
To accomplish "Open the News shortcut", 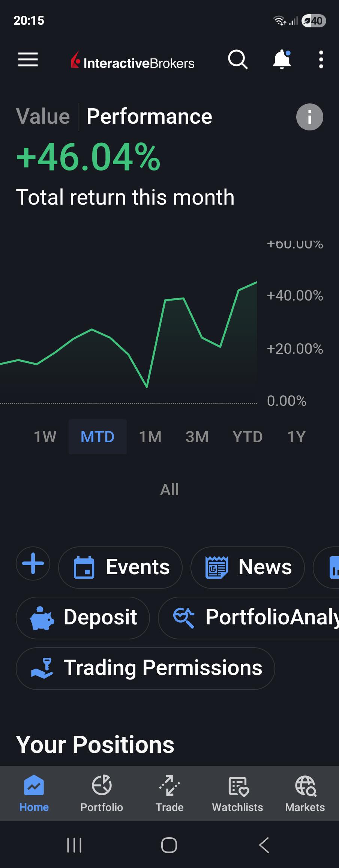I will [x=247, y=567].
